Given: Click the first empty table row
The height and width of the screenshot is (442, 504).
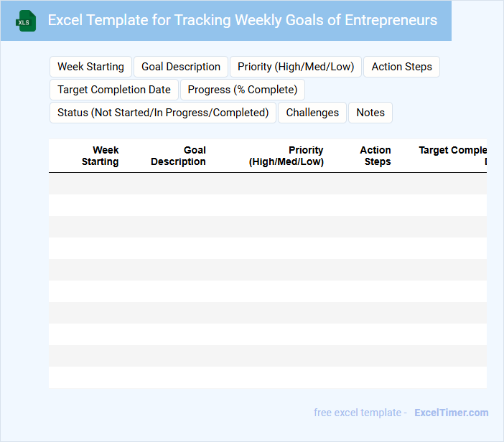Looking at the screenshot, I should (x=267, y=184).
